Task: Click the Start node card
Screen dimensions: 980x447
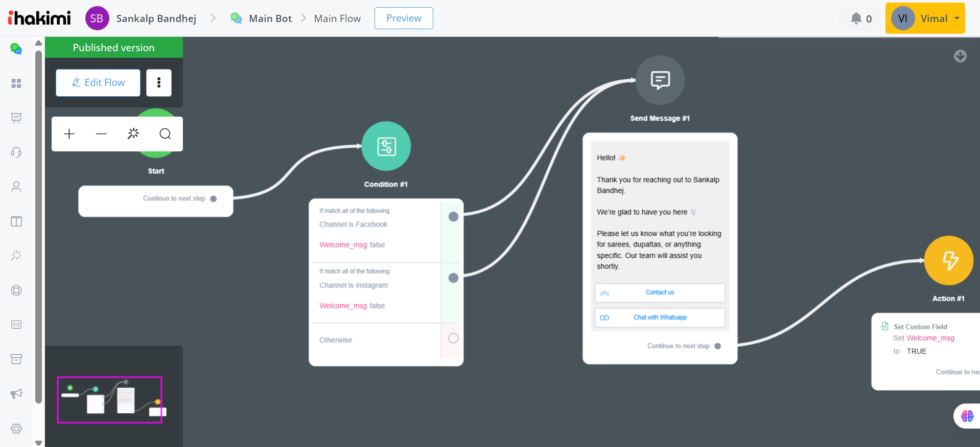Action: click(156, 202)
